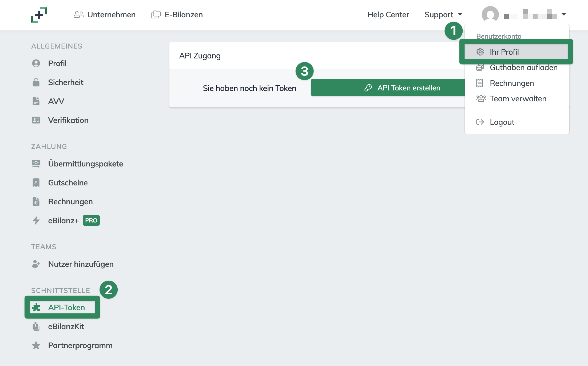Click the API Token erstellen button

click(388, 88)
